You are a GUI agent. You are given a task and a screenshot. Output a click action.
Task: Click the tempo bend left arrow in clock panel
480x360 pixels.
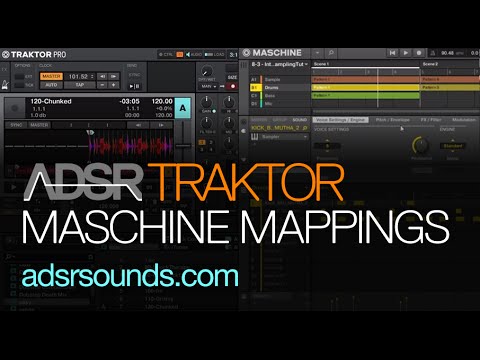(x=102, y=76)
